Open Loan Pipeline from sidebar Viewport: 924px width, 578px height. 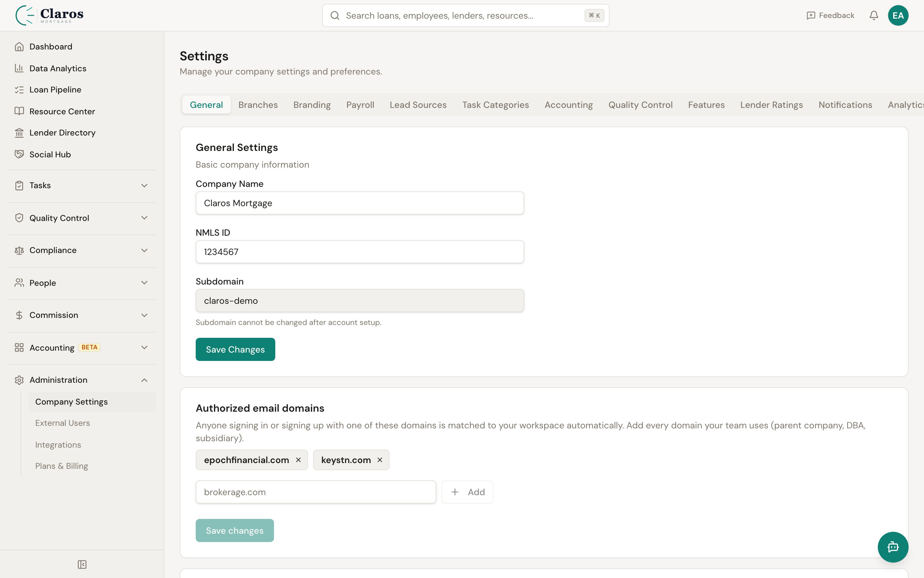click(x=82, y=90)
